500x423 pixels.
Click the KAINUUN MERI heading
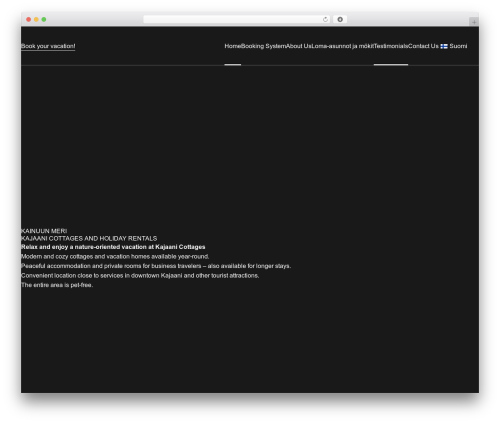(x=44, y=231)
